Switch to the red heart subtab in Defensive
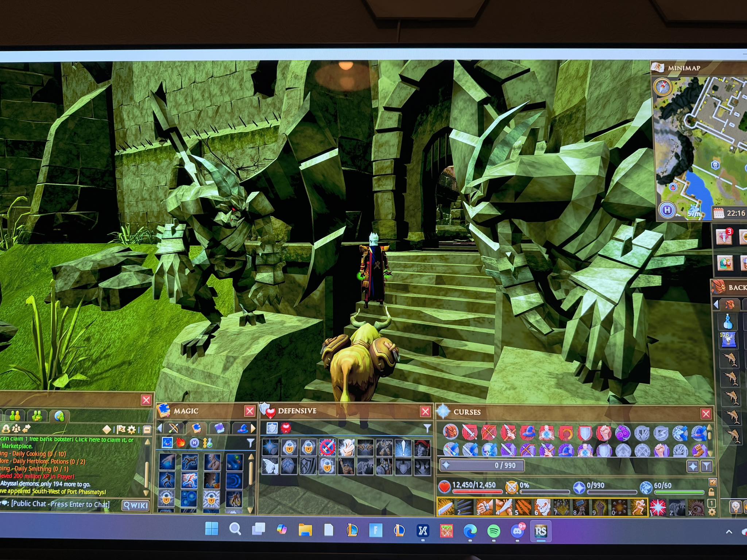 286,428
